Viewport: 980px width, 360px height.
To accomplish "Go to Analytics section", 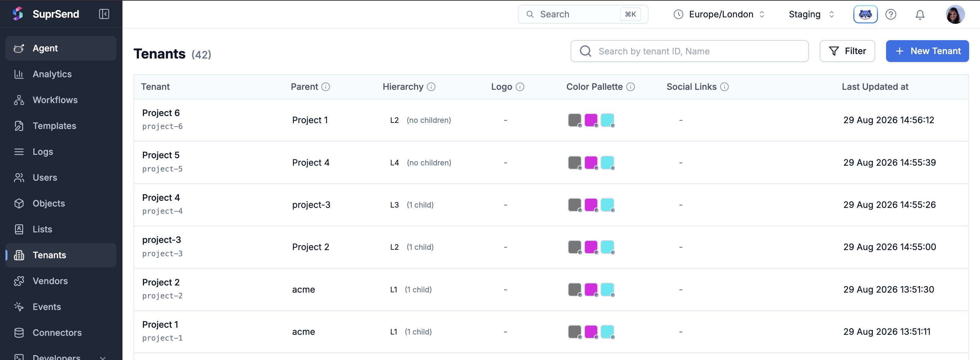I will 61,74.
